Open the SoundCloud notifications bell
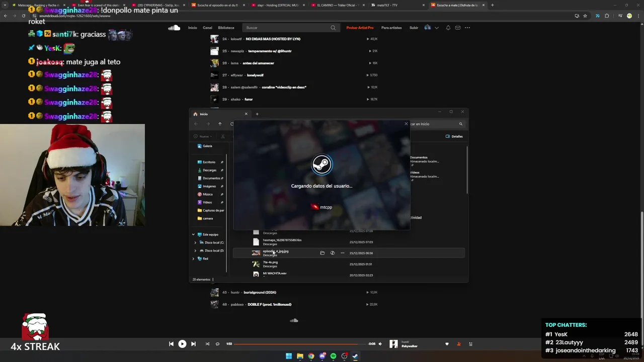The width and height of the screenshot is (644, 362). click(x=448, y=28)
